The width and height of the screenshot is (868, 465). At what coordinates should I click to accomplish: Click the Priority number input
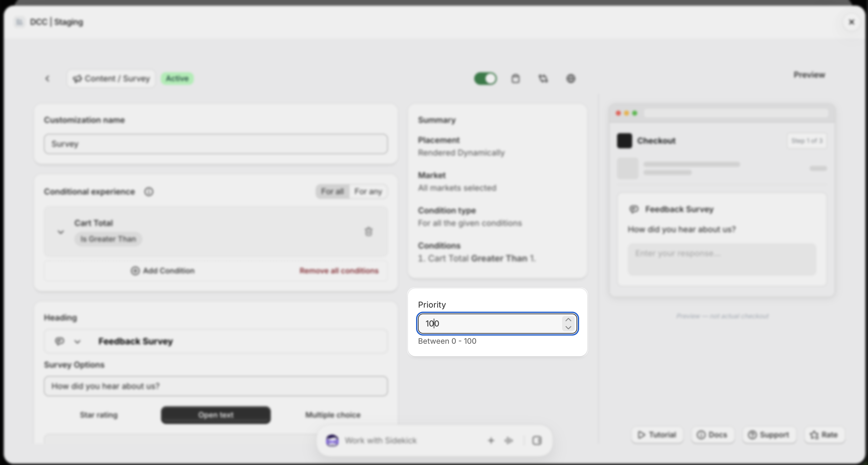[x=490, y=324]
